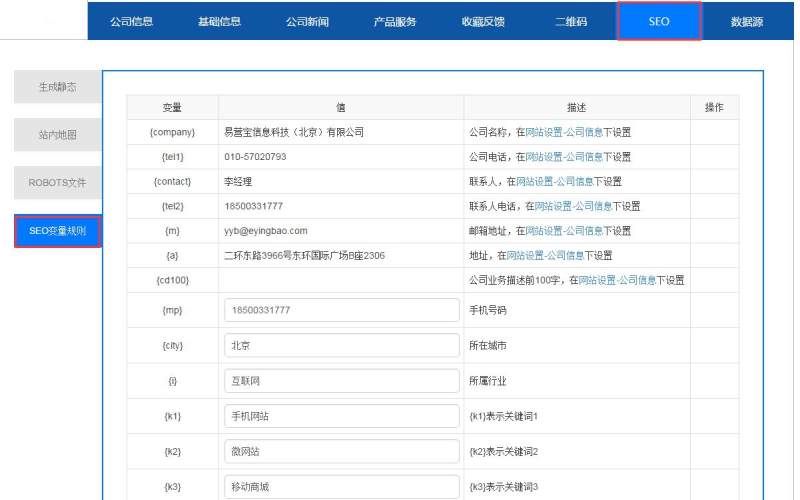Switch to the 基础信息 tab
This screenshot has height=500, width=800.
coord(219,21)
